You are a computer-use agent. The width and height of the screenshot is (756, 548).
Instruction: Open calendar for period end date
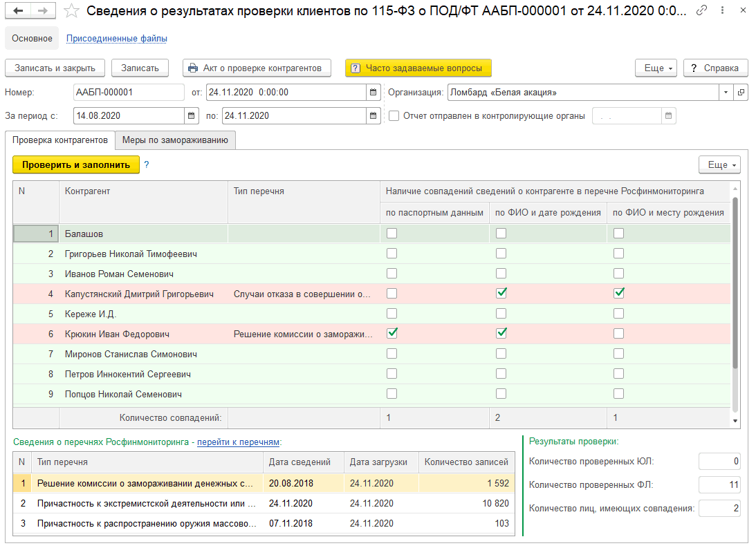(374, 115)
